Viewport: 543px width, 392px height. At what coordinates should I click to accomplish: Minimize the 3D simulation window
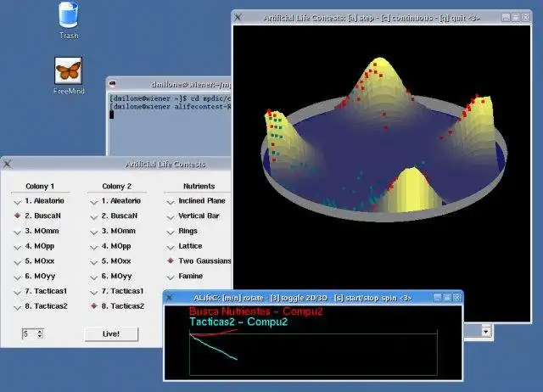click(x=506, y=17)
